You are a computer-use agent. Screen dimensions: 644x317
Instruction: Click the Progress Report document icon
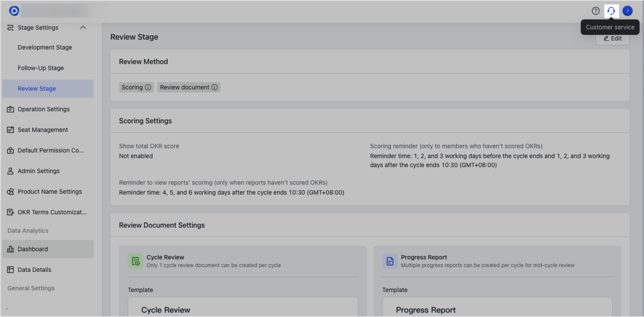390,261
